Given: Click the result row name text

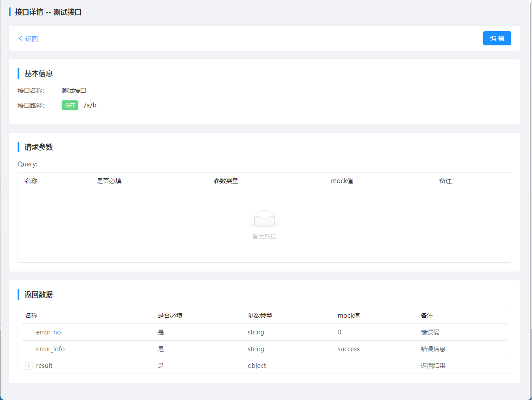Looking at the screenshot, I should [44, 366].
